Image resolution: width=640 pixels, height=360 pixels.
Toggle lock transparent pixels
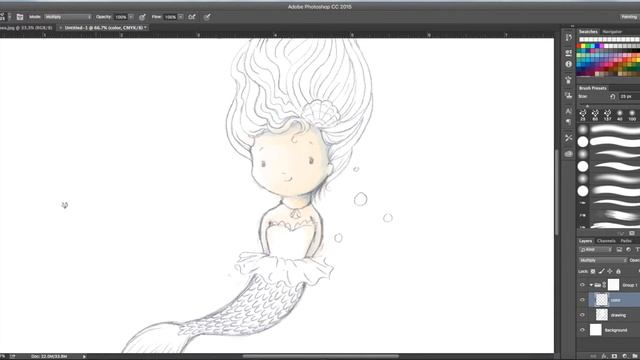tap(593, 271)
